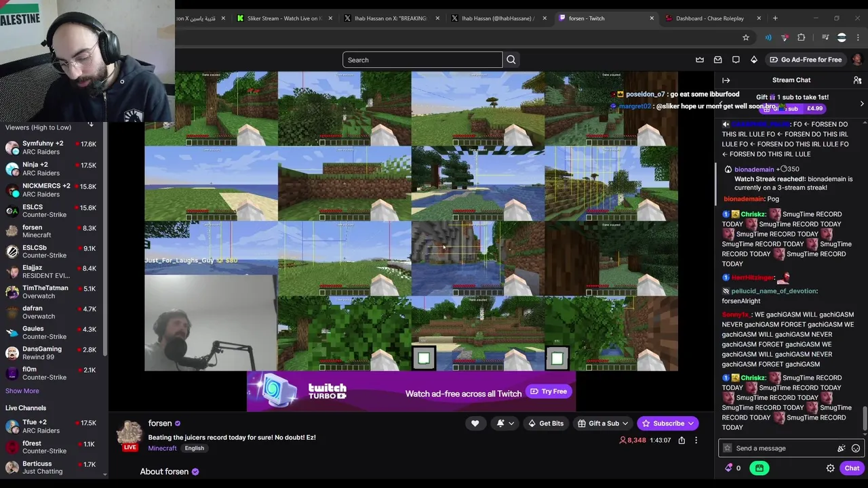
Task: Send message with the Chat button
Action: 852,468
